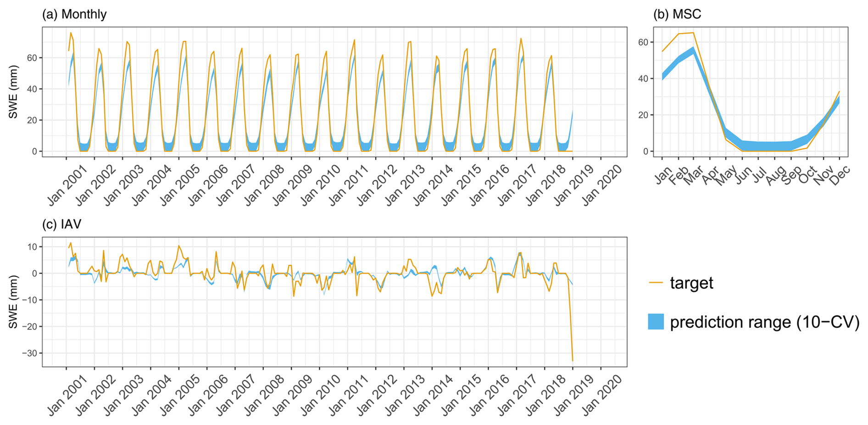Viewport: 868px width, 425px height.
Task: Click the March peak of target line in MSC plot
Action: pyautogui.click(x=693, y=33)
